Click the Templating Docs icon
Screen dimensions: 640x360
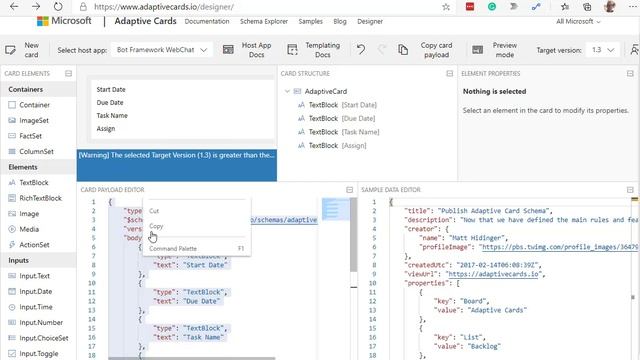pos(292,50)
